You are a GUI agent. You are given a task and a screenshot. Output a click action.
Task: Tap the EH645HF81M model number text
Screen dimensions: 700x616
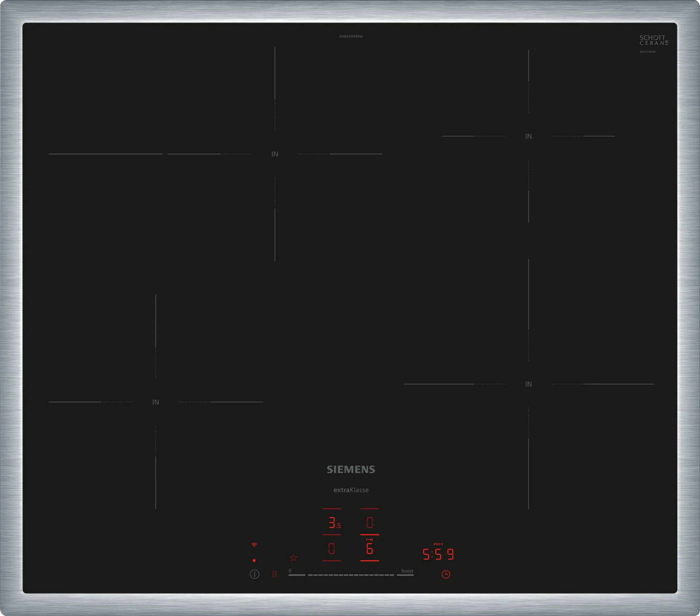(x=351, y=36)
